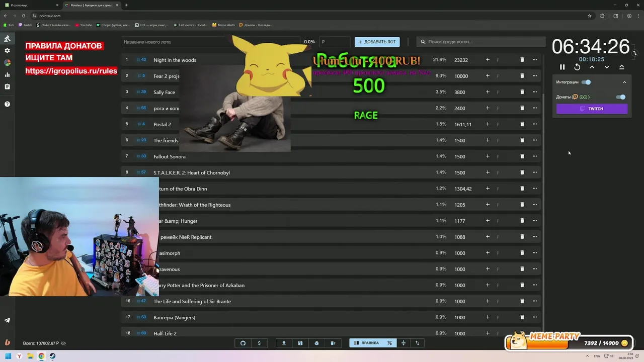Click the bug icon in bottom toolbar
This screenshot has height=362, width=644.
[x=316, y=343]
